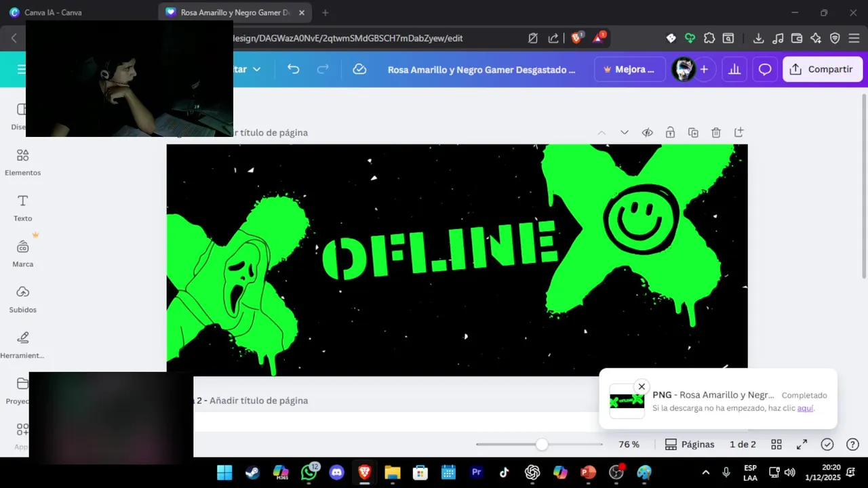Click the 'aquí' download link
The height and width of the screenshot is (488, 868).
click(x=805, y=408)
